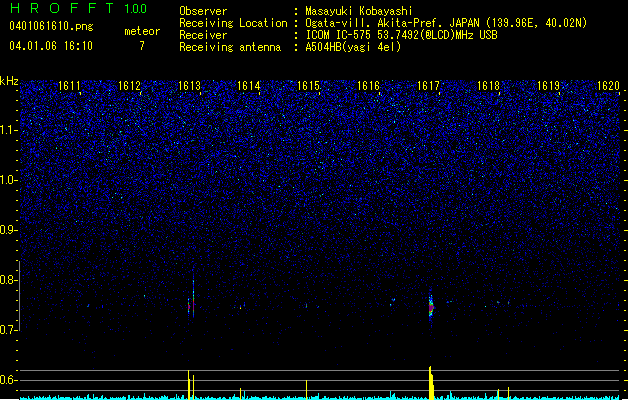The width and height of the screenshot is (629, 400).
Task: Select the file name 0401061610.png
Action: point(51,26)
